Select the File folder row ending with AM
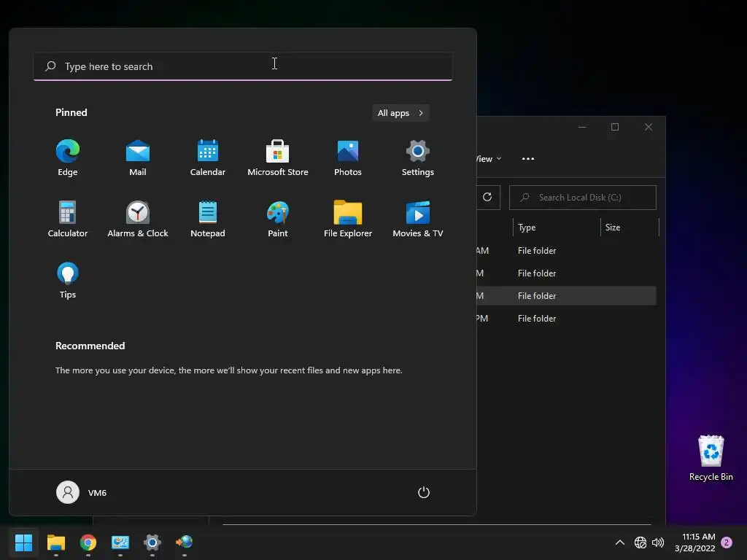The width and height of the screenshot is (747, 560). pyautogui.click(x=566, y=251)
